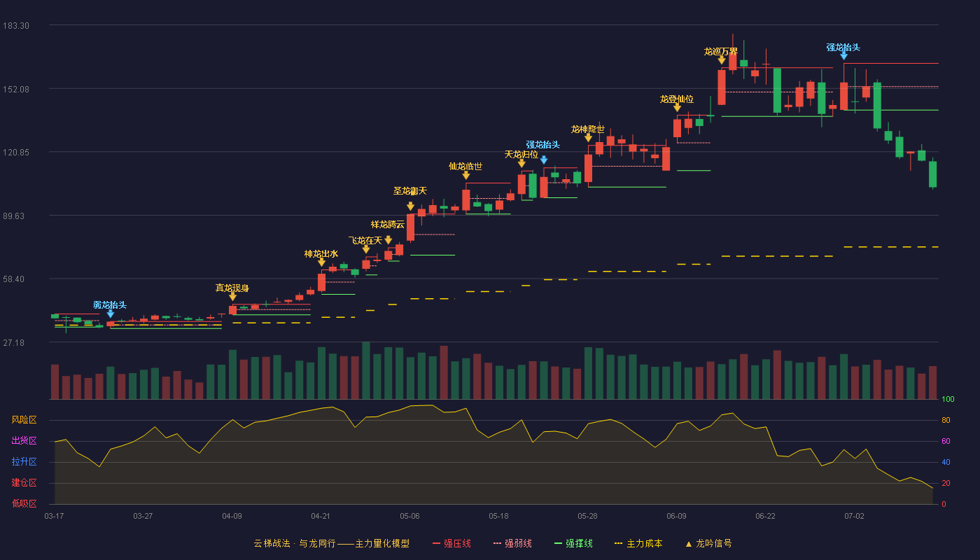Select the 04-21 date label
The width and height of the screenshot is (980, 560).
tap(321, 516)
